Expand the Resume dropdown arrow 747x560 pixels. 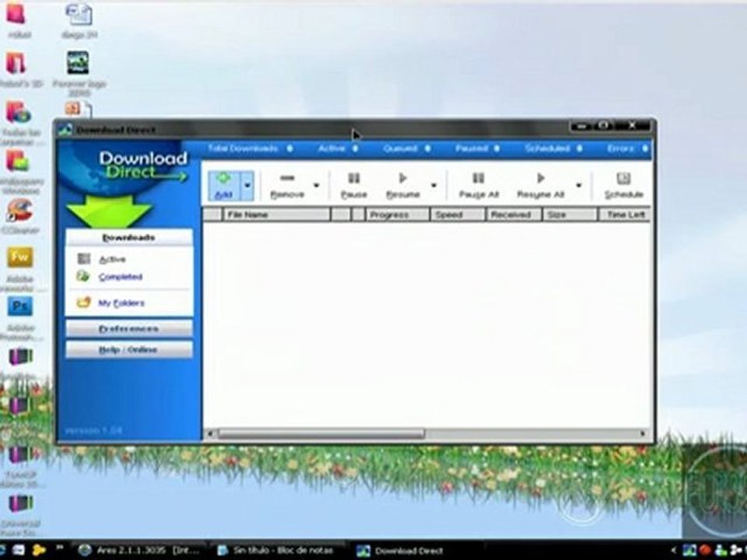pyautogui.click(x=433, y=185)
